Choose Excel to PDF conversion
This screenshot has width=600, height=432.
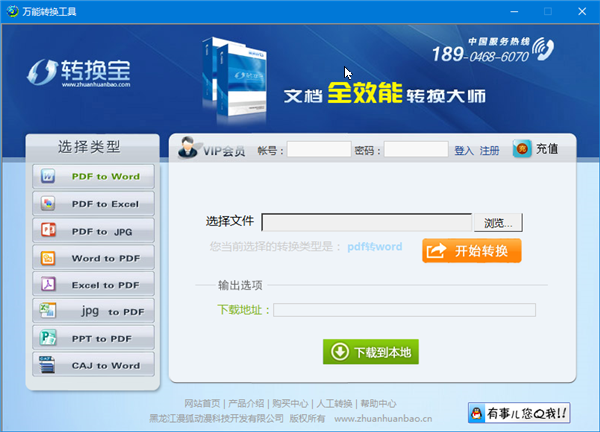pos(93,284)
